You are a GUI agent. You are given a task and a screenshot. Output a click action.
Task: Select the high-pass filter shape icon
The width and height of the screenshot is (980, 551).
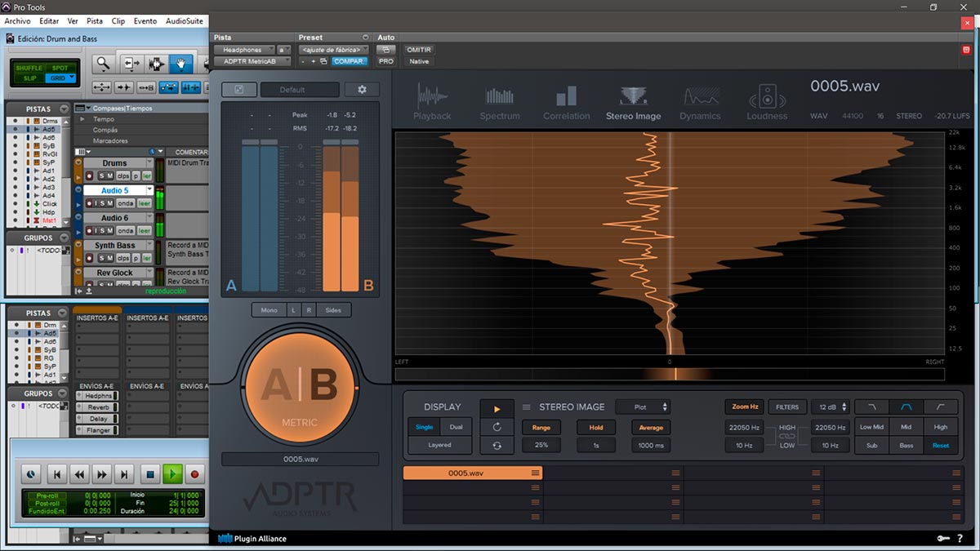pyautogui.click(x=941, y=407)
